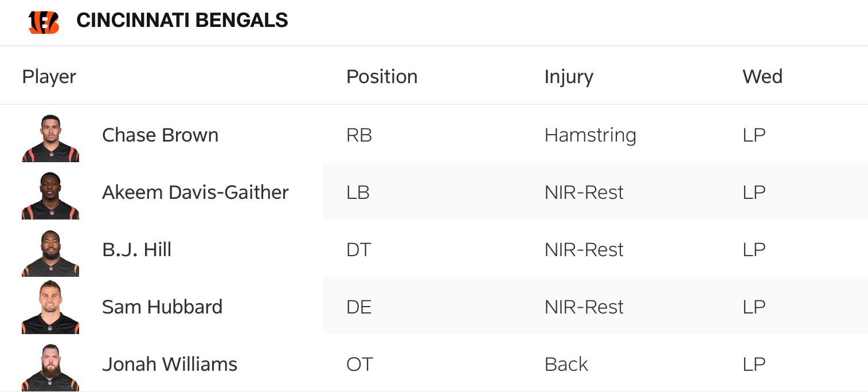This screenshot has width=868, height=392.
Task: Click the RB position cell
Action: (359, 135)
